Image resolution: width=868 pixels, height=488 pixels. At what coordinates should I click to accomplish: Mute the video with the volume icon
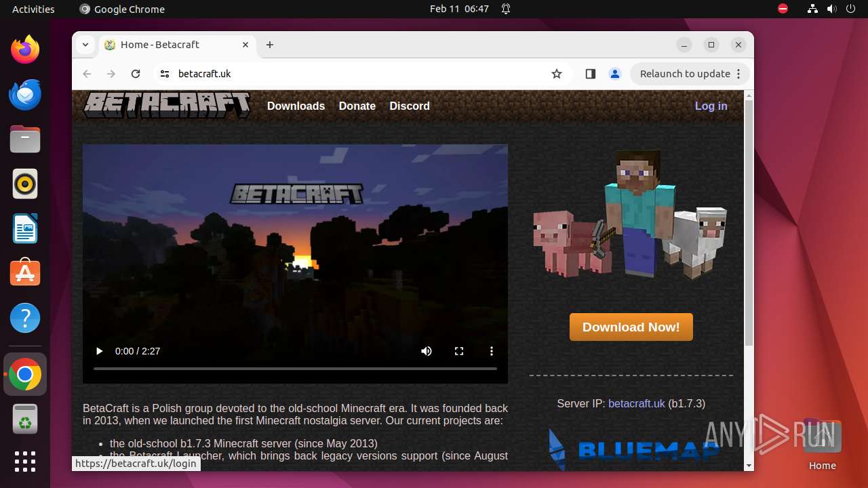click(427, 351)
